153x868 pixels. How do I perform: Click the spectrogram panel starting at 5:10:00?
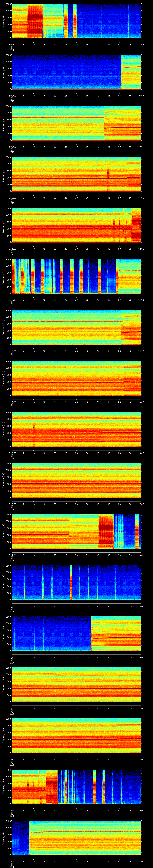(x=77, y=174)
